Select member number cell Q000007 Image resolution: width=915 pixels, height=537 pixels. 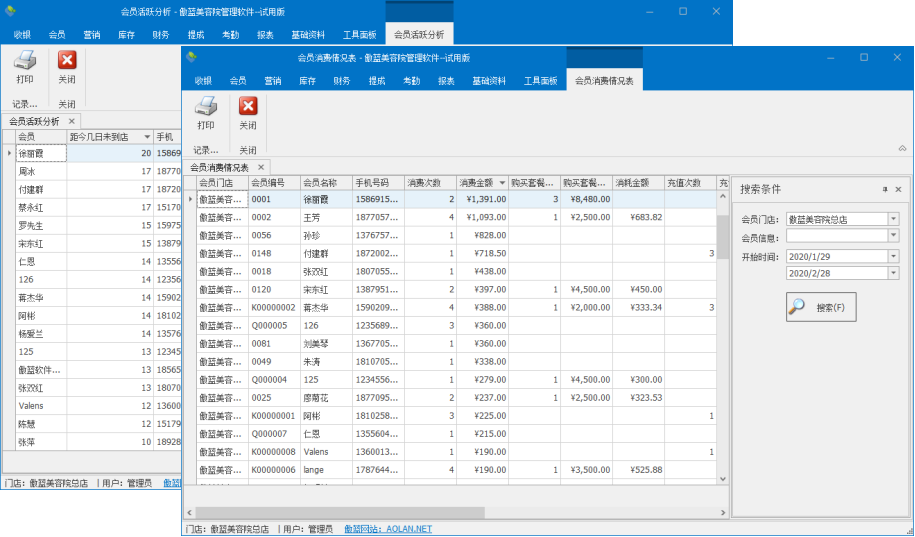coord(274,434)
